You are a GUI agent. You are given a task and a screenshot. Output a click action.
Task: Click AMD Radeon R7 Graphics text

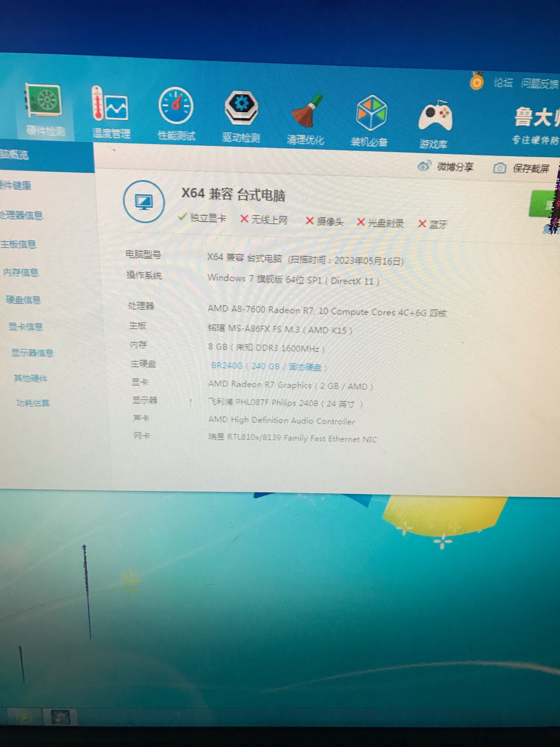click(x=290, y=385)
